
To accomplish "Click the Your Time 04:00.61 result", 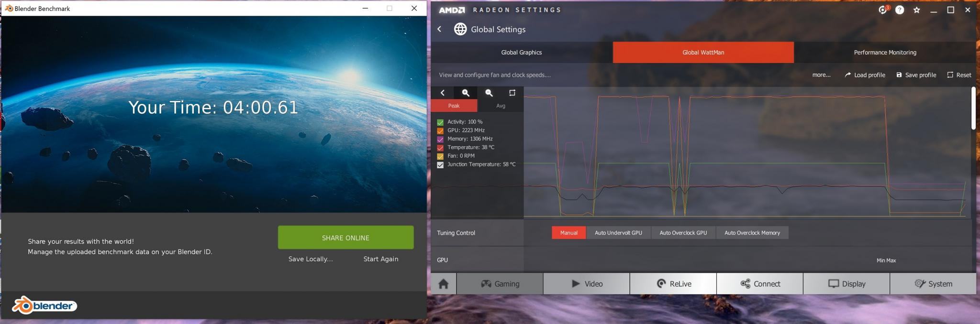I will [x=213, y=108].
